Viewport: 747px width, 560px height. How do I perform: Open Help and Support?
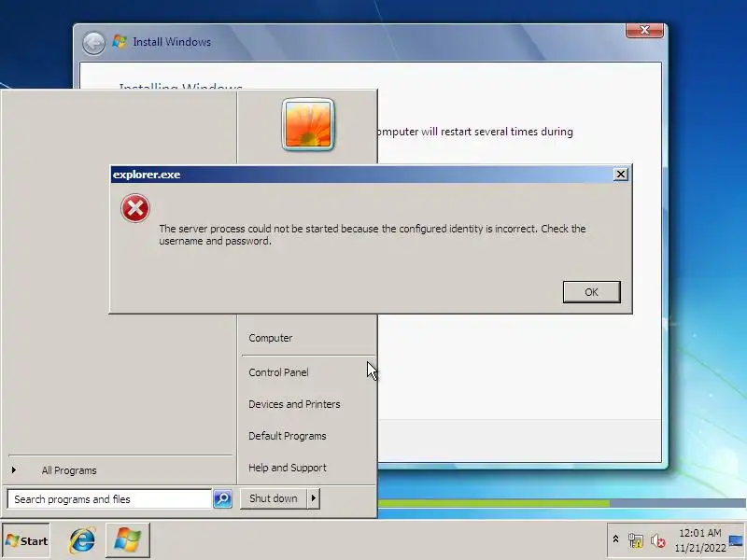(288, 468)
